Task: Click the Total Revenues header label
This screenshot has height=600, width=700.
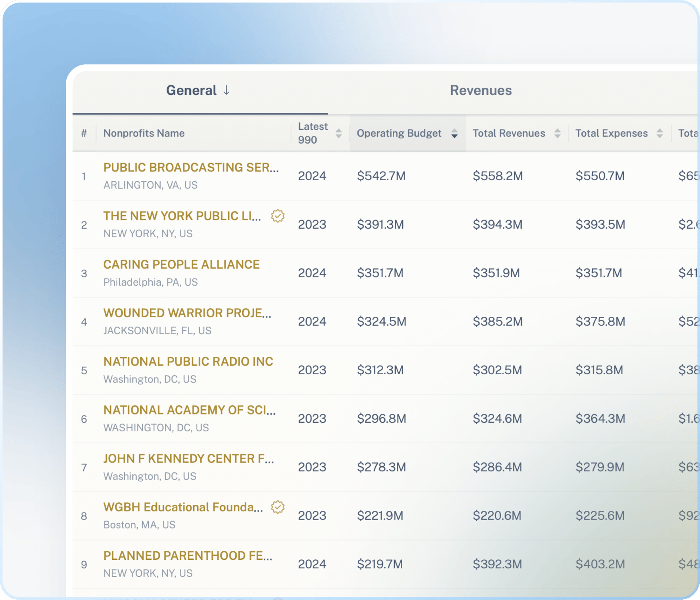Action: (x=509, y=133)
